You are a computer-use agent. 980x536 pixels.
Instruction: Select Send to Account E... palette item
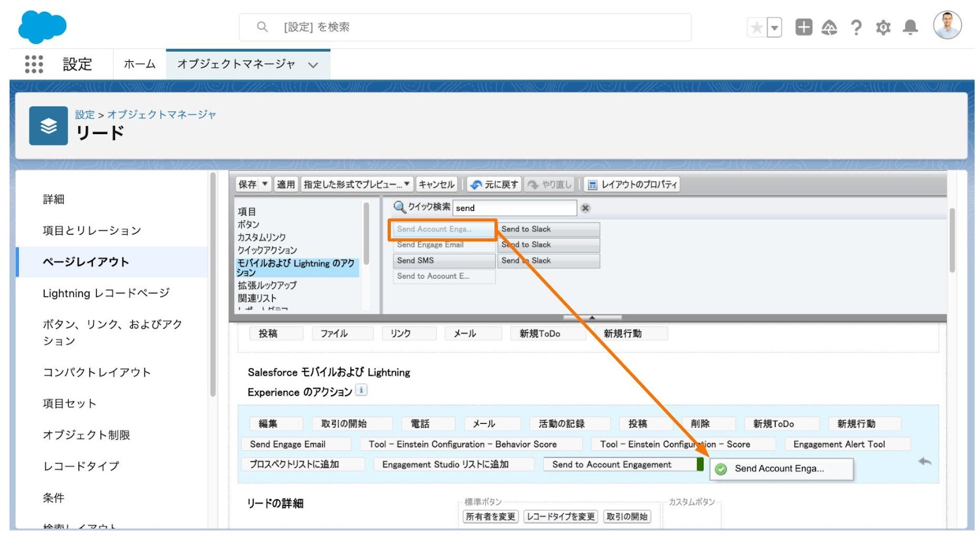444,276
